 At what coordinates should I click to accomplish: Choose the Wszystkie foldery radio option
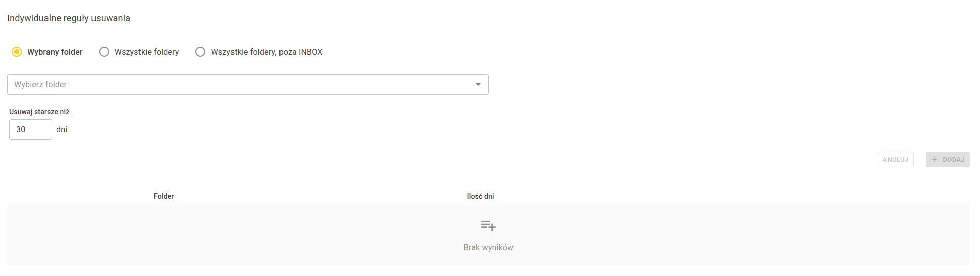click(104, 52)
